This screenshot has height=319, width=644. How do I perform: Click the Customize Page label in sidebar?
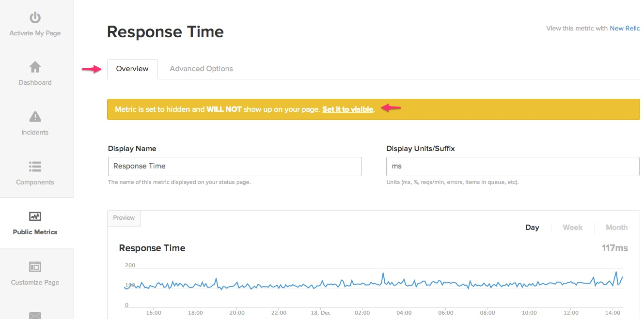(x=35, y=282)
